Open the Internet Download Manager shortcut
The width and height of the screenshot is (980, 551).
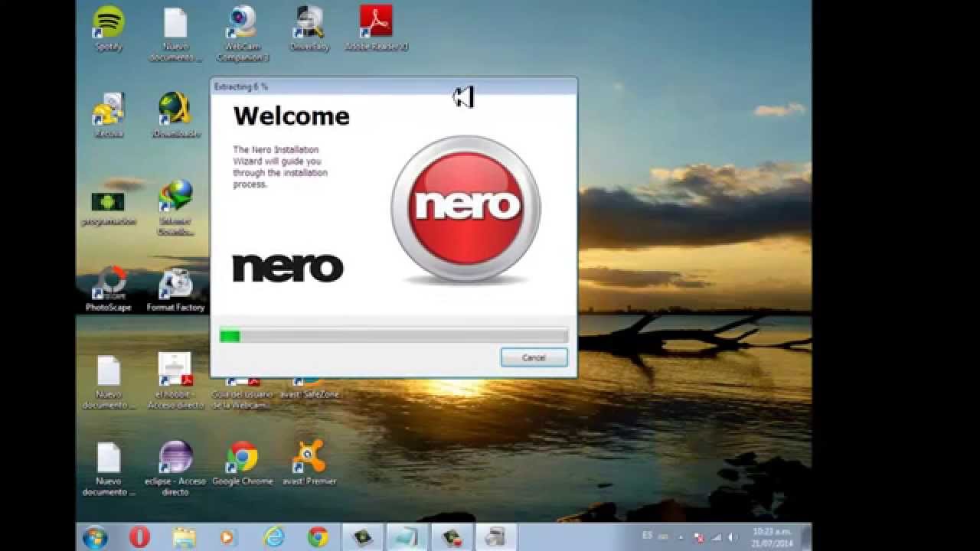175,208
